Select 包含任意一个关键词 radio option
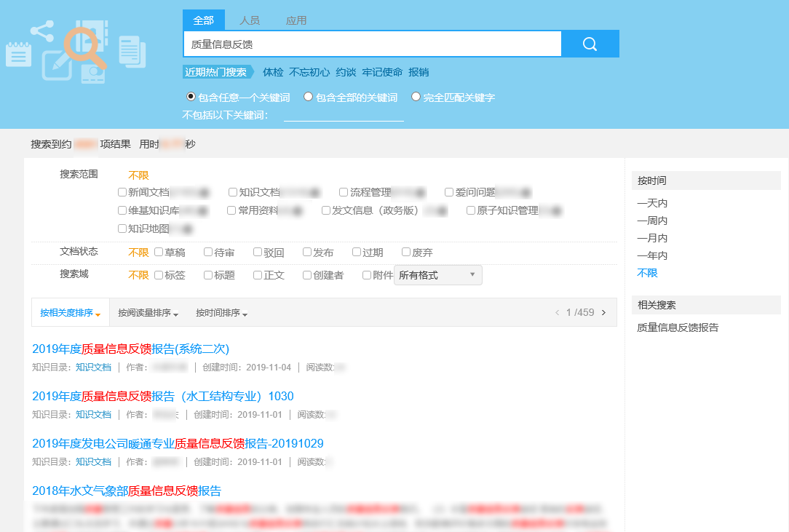This screenshot has height=532, width=789. pos(191,97)
